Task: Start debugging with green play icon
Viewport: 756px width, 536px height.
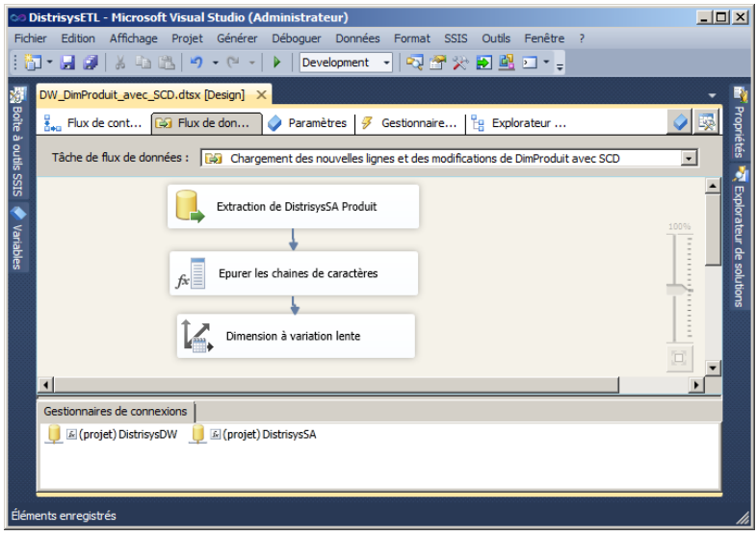Action: [x=277, y=63]
